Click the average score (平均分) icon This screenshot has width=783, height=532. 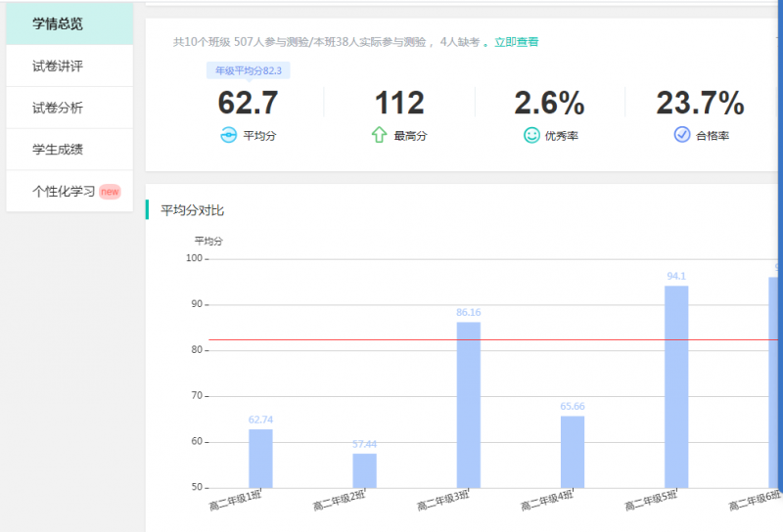[x=228, y=135]
